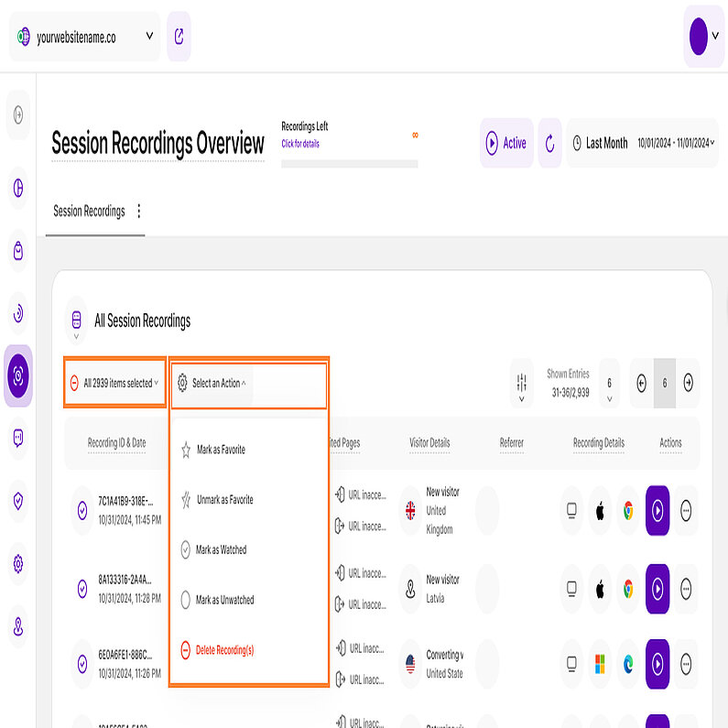728x728 pixels.
Task: Open the settings gear in sidebar
Action: pos(18,564)
